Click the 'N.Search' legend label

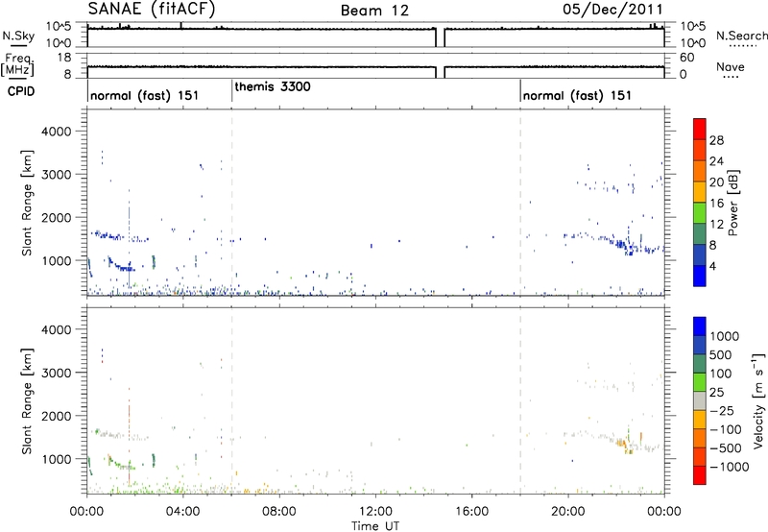741,36
